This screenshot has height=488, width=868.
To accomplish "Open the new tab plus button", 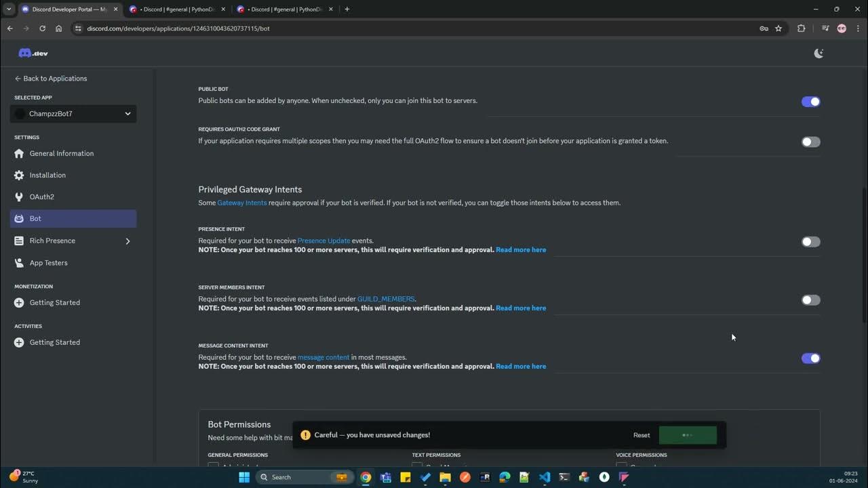I will point(347,9).
